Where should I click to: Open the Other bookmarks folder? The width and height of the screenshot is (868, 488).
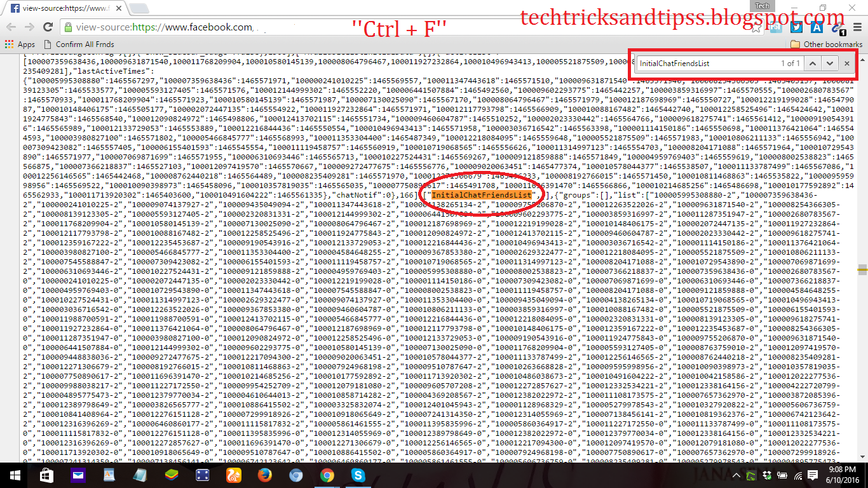pos(827,44)
